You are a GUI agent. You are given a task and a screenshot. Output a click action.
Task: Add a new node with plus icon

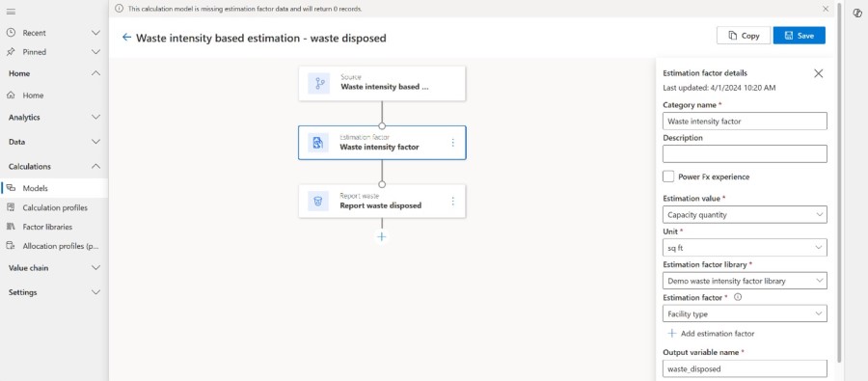(x=381, y=236)
